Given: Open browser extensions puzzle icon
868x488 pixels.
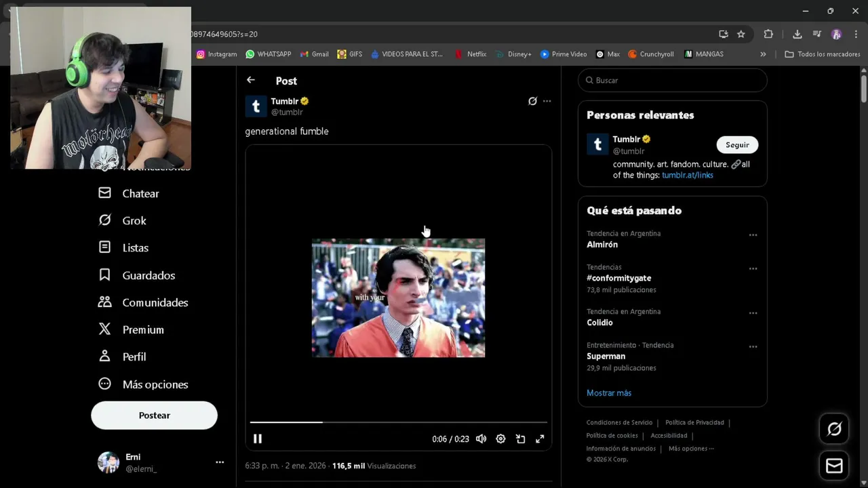Looking at the screenshot, I should [x=768, y=34].
